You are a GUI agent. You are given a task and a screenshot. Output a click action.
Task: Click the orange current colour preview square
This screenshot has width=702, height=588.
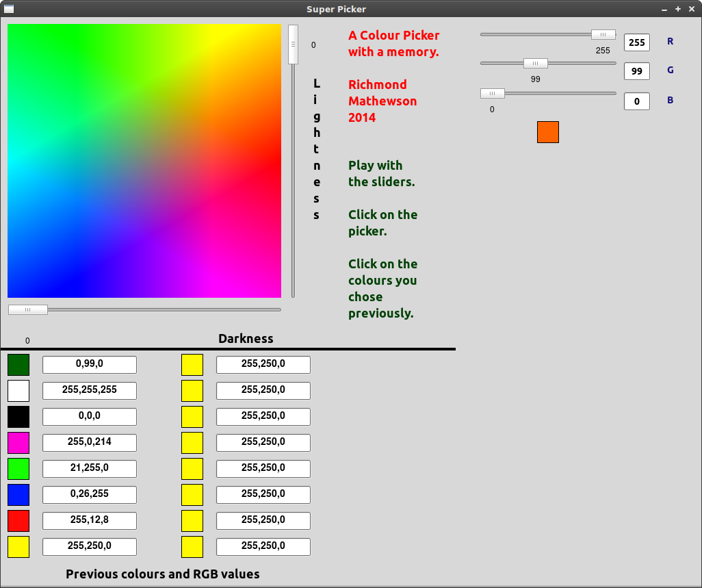point(548,132)
